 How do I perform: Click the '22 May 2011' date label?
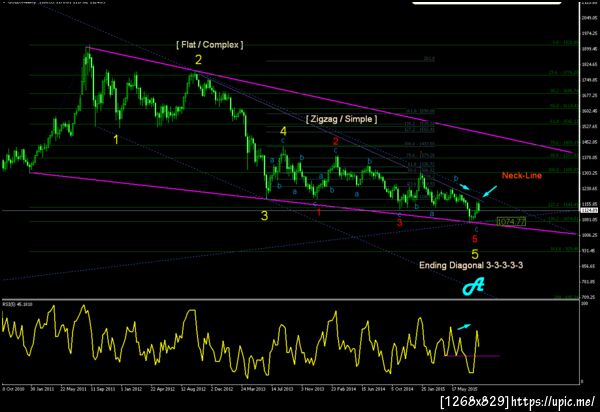pos(74,389)
